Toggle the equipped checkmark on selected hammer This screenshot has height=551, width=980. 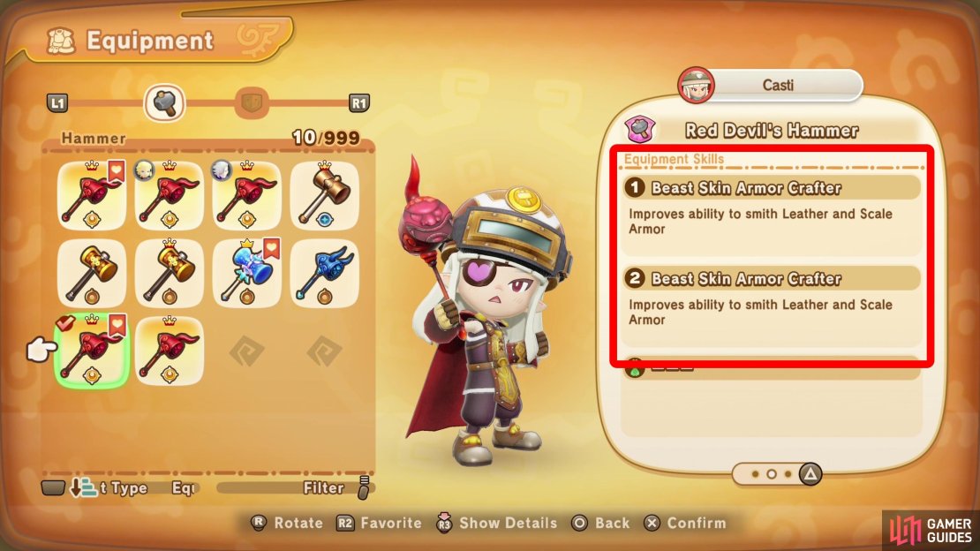(x=65, y=322)
